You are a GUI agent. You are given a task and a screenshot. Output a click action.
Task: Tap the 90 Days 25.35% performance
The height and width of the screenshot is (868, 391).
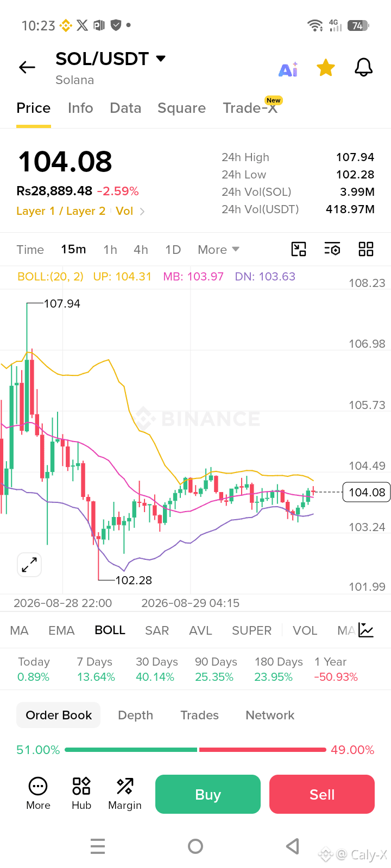[216, 669]
